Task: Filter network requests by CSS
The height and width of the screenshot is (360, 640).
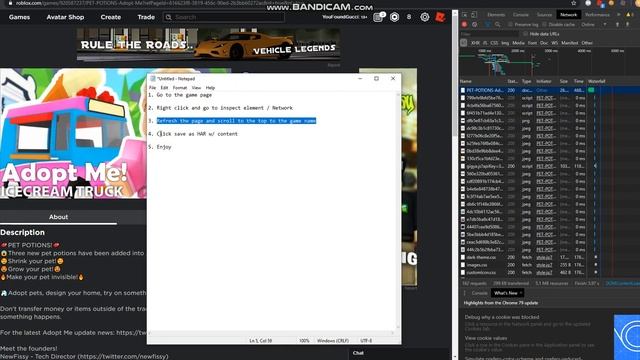Action: (x=494, y=43)
